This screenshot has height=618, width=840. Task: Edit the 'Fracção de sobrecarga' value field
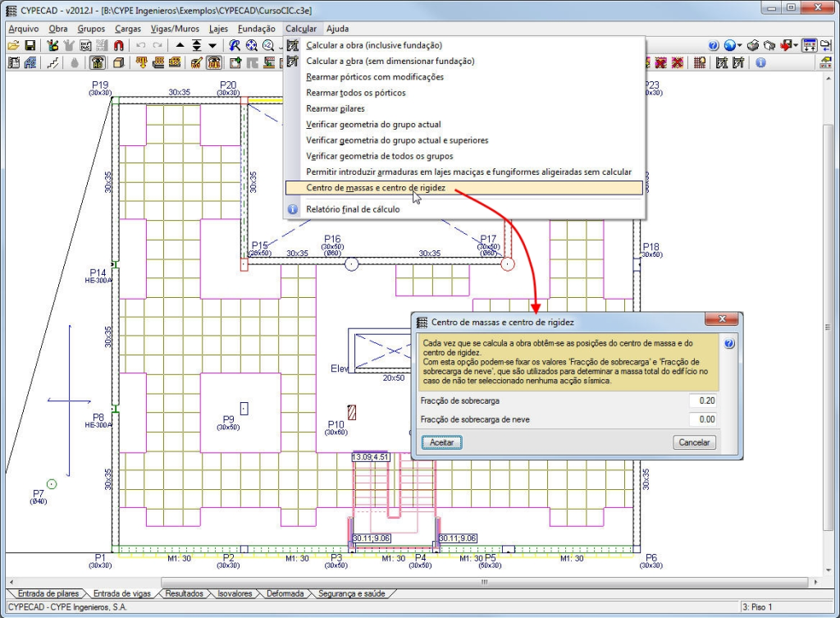(703, 401)
